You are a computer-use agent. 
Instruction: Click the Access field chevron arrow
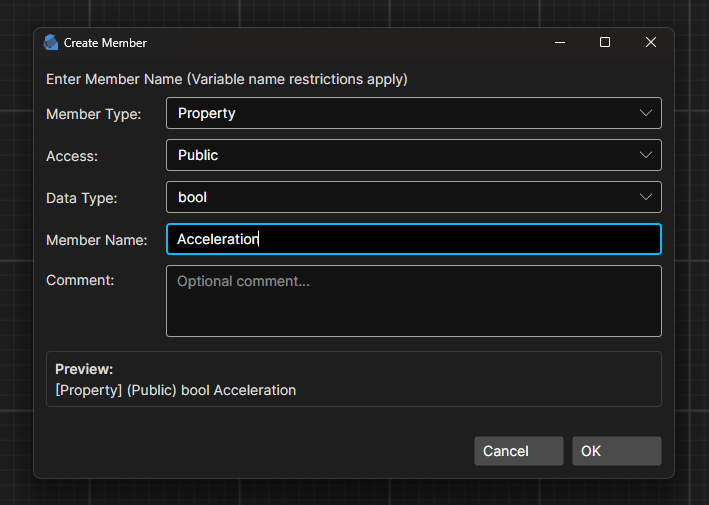(x=646, y=155)
